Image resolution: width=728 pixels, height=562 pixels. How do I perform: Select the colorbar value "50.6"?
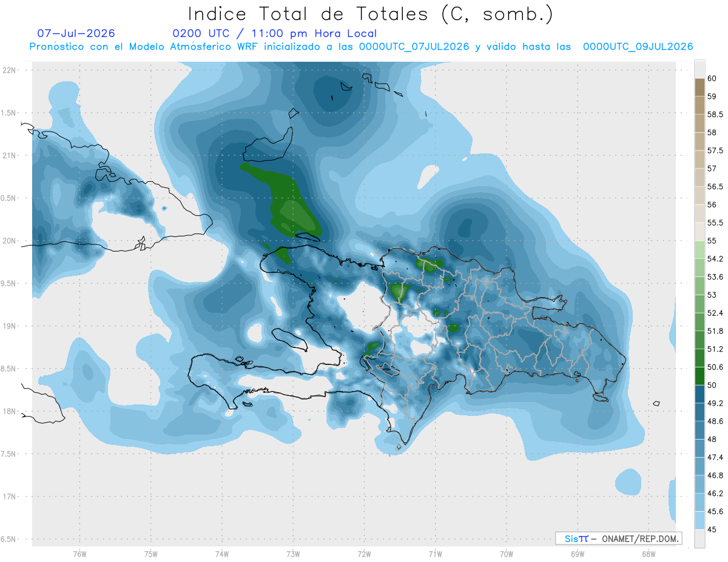[715, 367]
